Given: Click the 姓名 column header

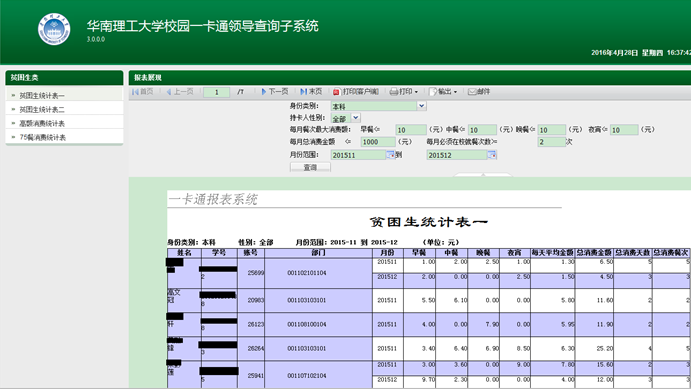Looking at the screenshot, I should coord(184,253).
